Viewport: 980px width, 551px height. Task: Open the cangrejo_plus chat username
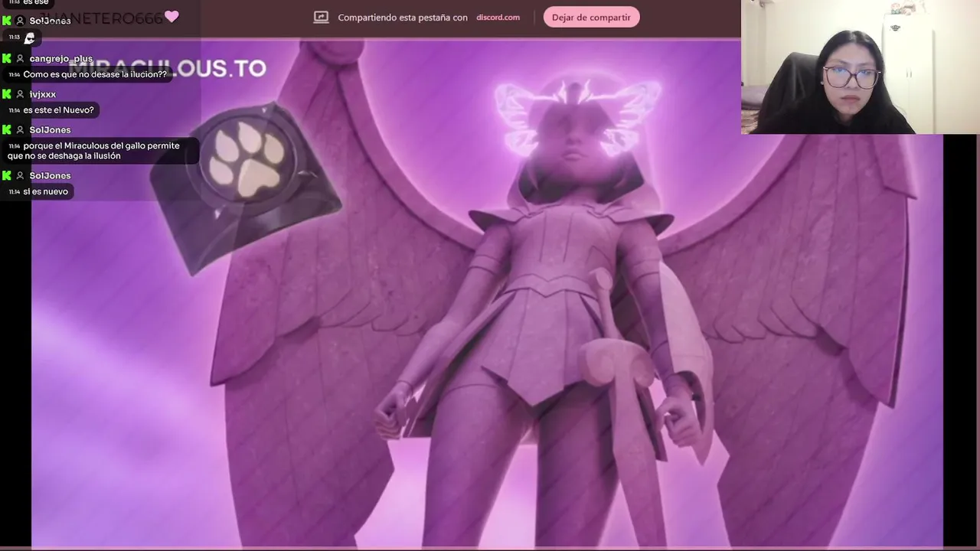pyautogui.click(x=61, y=59)
